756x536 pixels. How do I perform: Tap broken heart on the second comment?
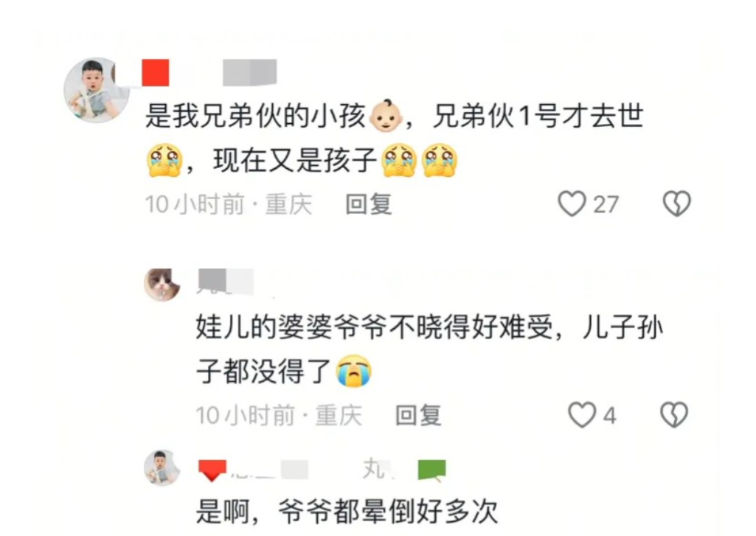(x=673, y=415)
